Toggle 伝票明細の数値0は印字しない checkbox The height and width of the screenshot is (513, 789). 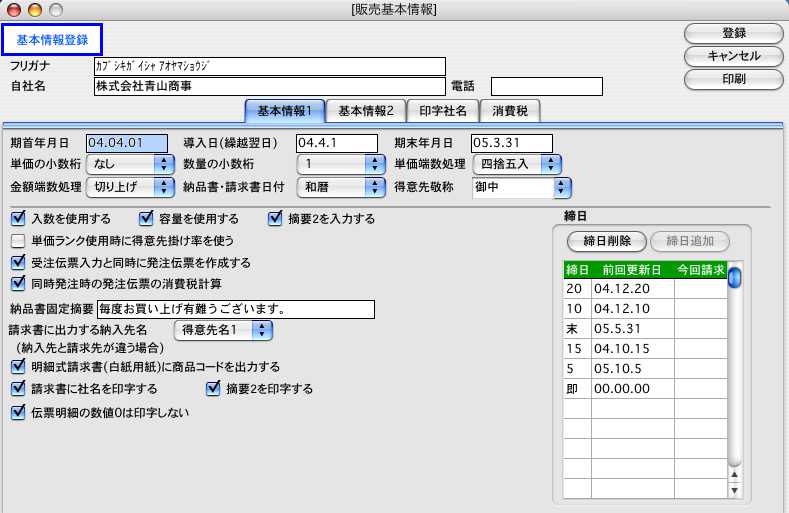17,411
